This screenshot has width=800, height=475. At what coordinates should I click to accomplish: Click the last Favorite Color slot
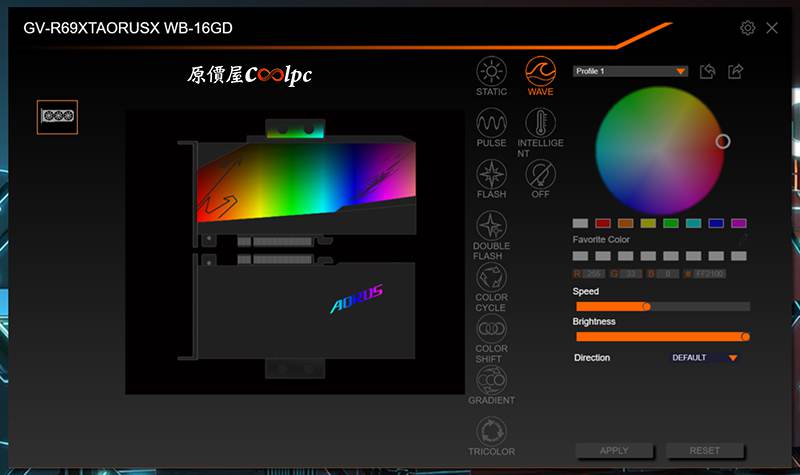click(739, 256)
